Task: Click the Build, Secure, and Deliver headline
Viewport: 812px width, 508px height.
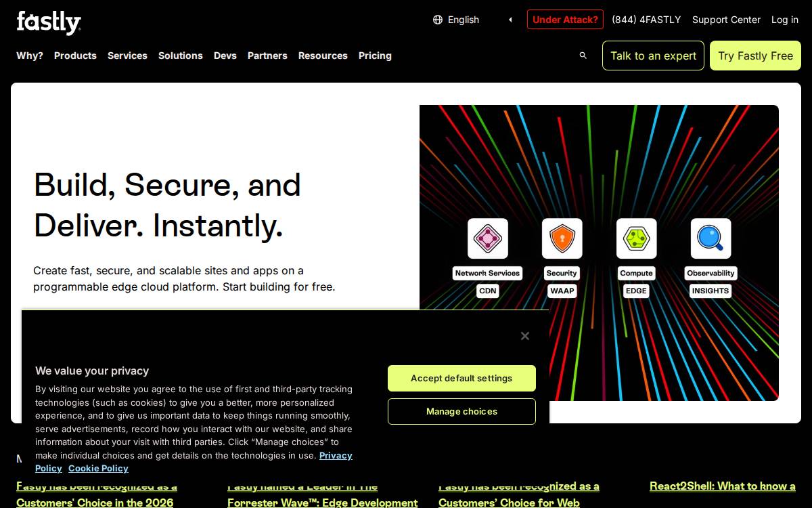Action: point(167,205)
